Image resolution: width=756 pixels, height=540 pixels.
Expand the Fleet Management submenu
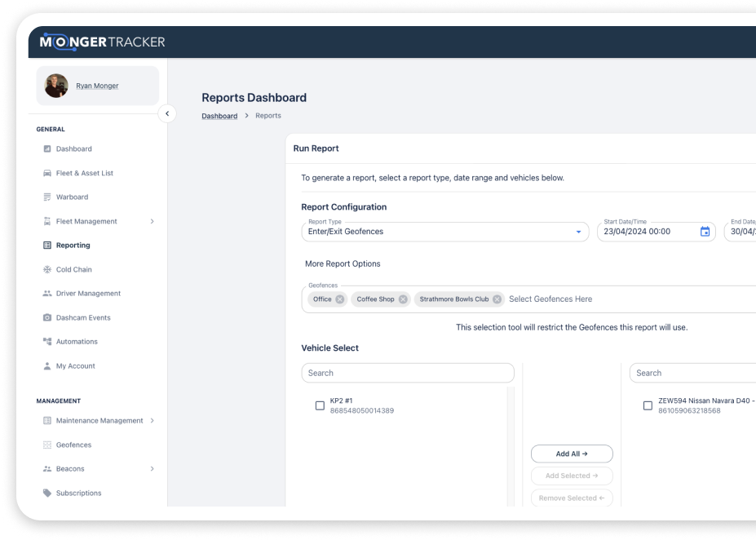click(x=152, y=222)
